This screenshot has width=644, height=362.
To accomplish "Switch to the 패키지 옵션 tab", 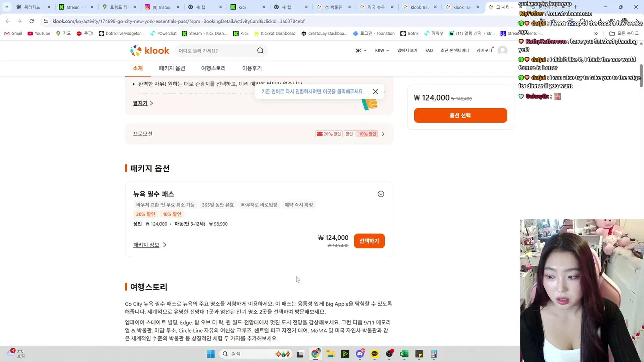I will [172, 68].
